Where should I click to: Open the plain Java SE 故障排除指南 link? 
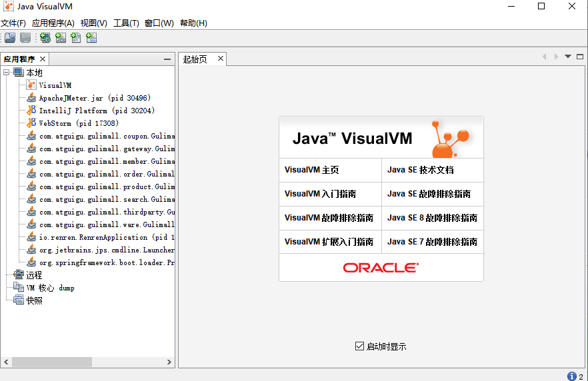click(429, 194)
